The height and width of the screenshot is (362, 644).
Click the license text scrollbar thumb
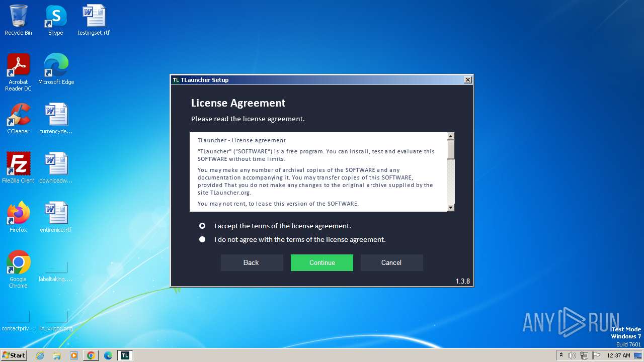[451, 149]
